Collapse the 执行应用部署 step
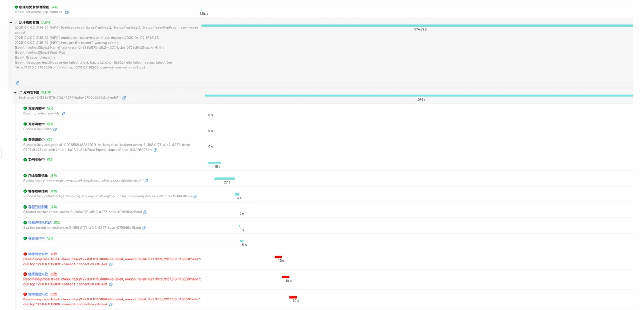The height and width of the screenshot is (310, 644). point(11,23)
